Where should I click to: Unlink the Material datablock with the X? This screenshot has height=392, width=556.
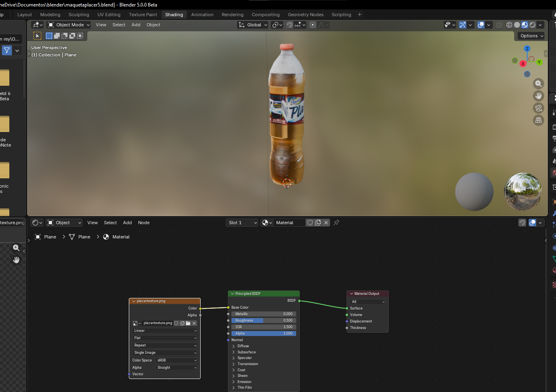click(326, 223)
